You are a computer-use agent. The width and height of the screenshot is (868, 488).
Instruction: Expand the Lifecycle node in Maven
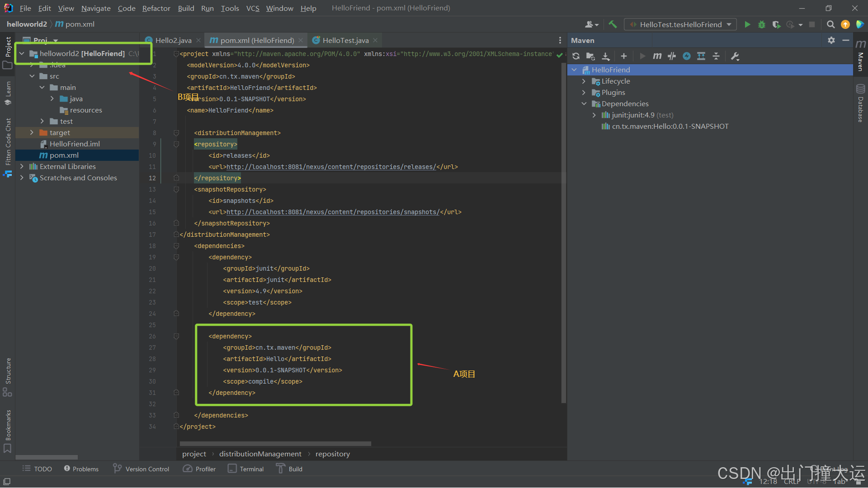[x=584, y=81]
